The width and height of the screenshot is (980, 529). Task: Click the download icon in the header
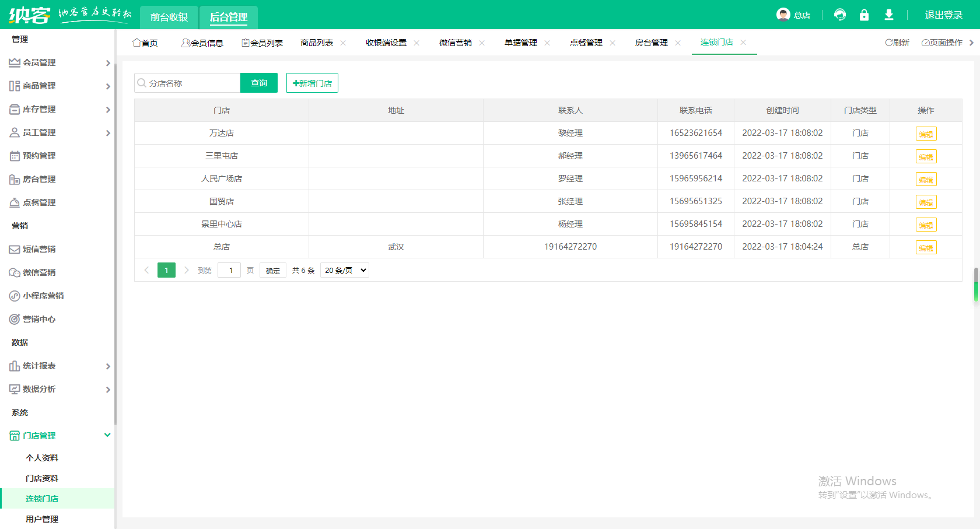pos(889,15)
